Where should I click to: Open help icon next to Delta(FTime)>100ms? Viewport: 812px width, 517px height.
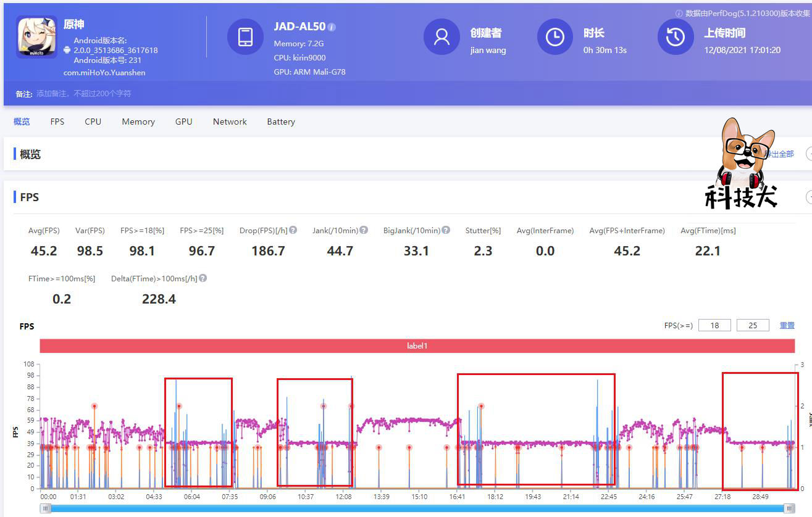[203, 278]
